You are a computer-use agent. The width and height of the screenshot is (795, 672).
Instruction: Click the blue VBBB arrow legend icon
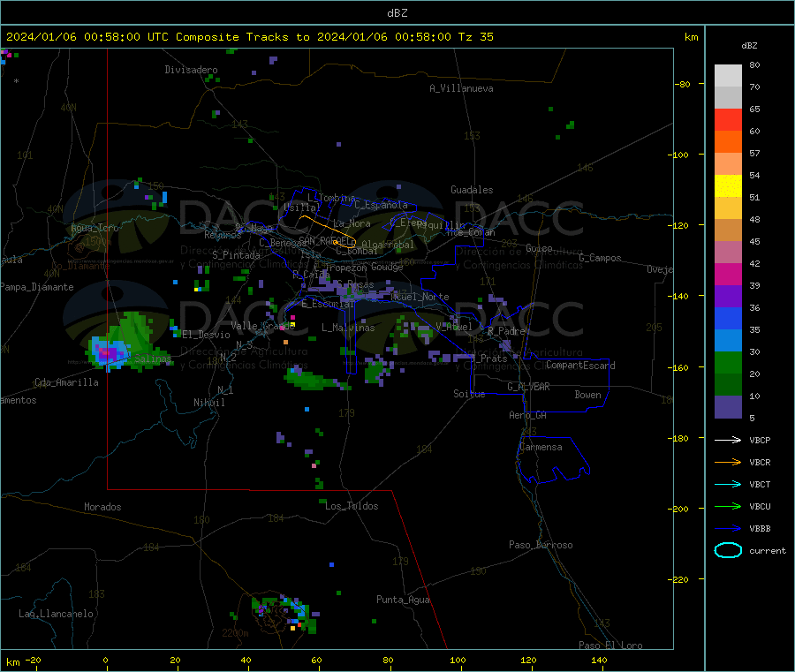point(728,529)
